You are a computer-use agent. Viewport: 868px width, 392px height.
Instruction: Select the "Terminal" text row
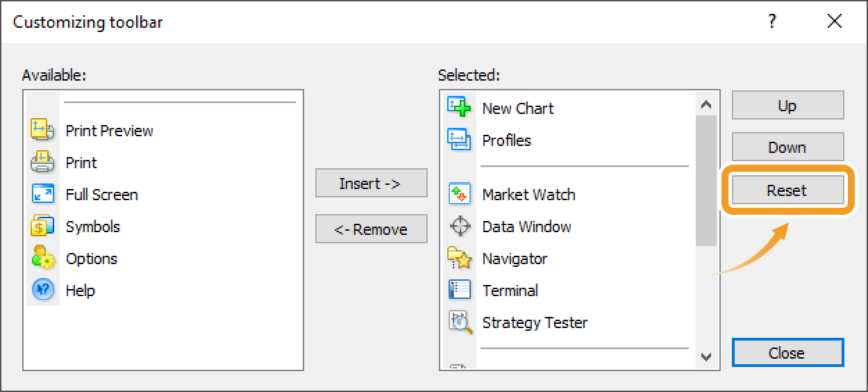(x=510, y=291)
